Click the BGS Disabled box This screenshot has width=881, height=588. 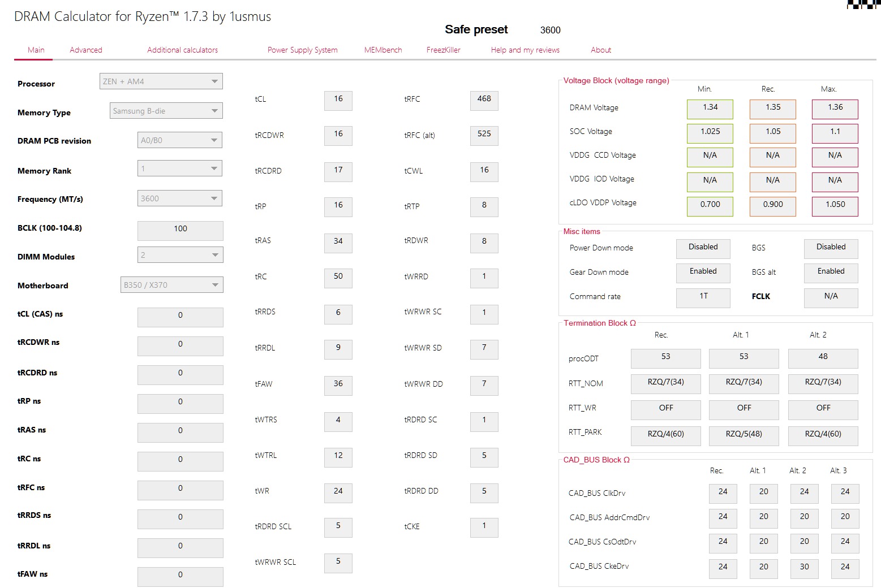pos(831,249)
